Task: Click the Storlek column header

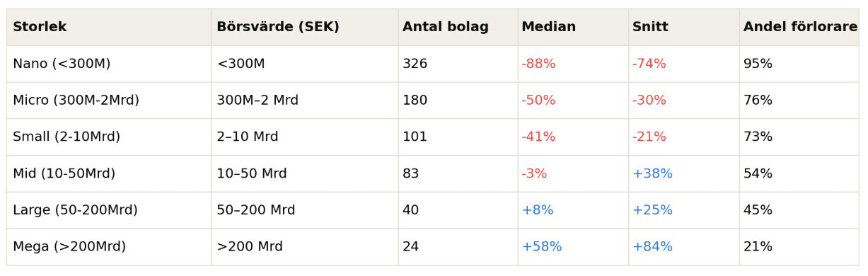Action: pos(40,27)
